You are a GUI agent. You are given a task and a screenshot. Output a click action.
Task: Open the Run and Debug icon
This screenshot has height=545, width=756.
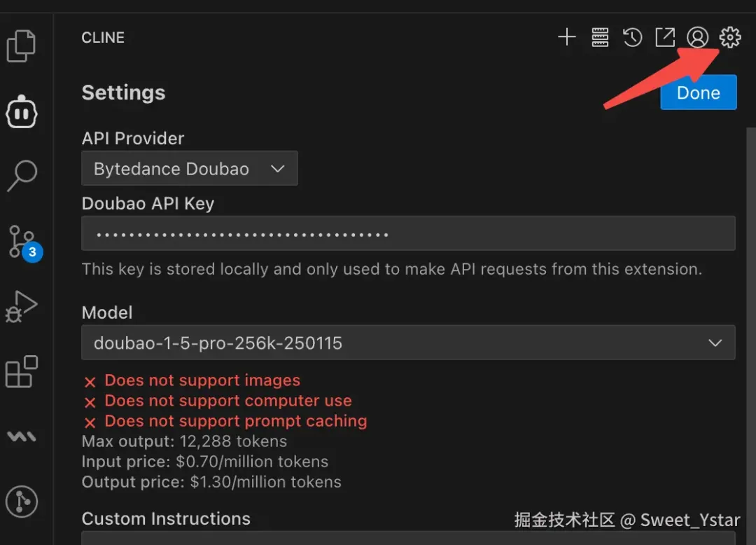[x=21, y=306]
